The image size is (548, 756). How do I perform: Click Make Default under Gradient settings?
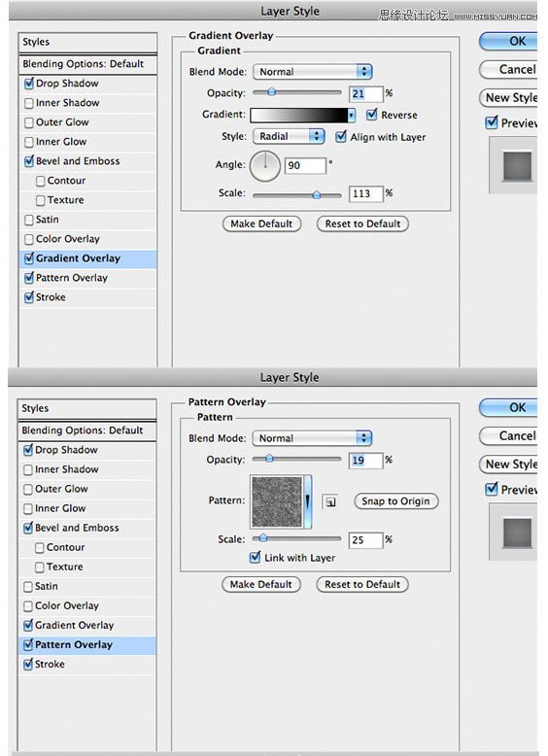coord(261,223)
